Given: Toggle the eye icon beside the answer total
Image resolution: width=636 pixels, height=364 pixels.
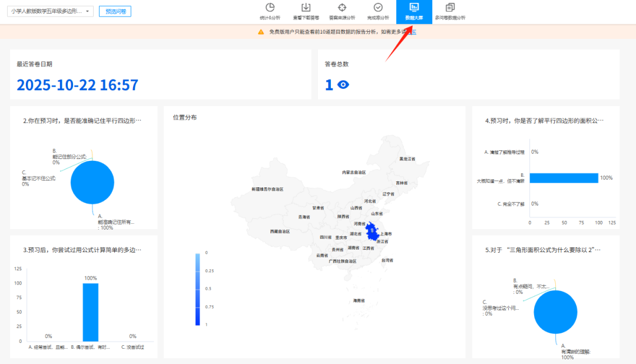Looking at the screenshot, I should click(x=342, y=84).
